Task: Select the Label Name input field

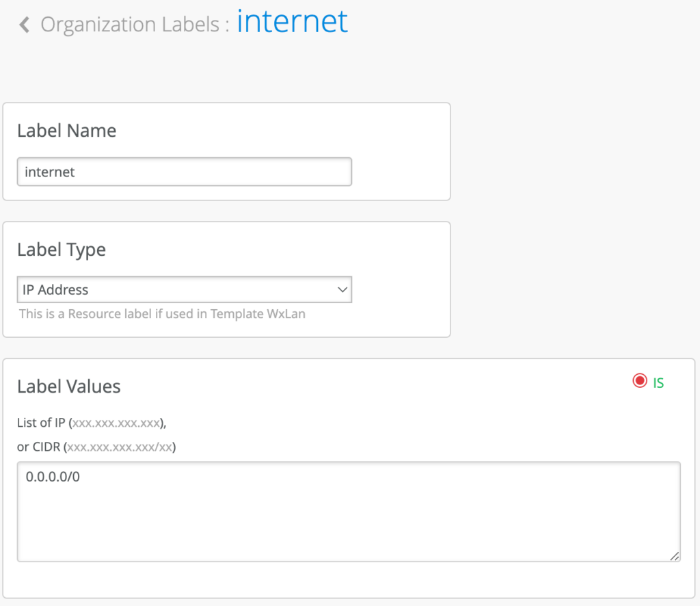Action: click(x=185, y=172)
